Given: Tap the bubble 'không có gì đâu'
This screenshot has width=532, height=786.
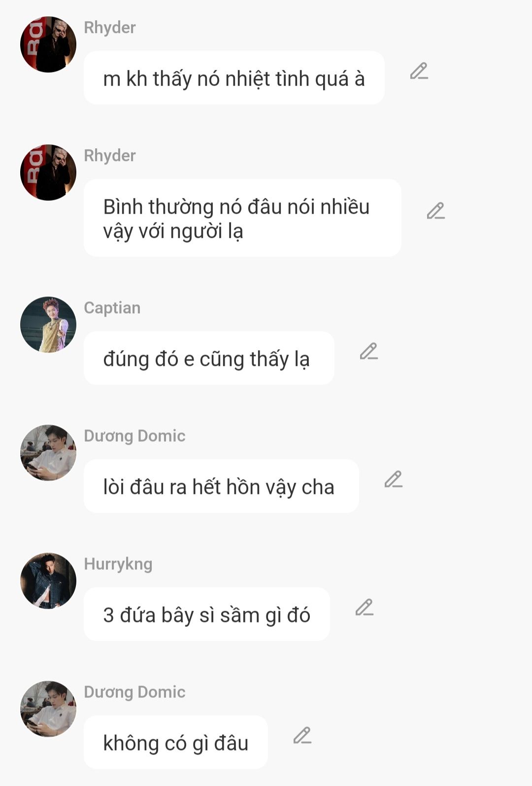Looking at the screenshot, I should pyautogui.click(x=176, y=742).
